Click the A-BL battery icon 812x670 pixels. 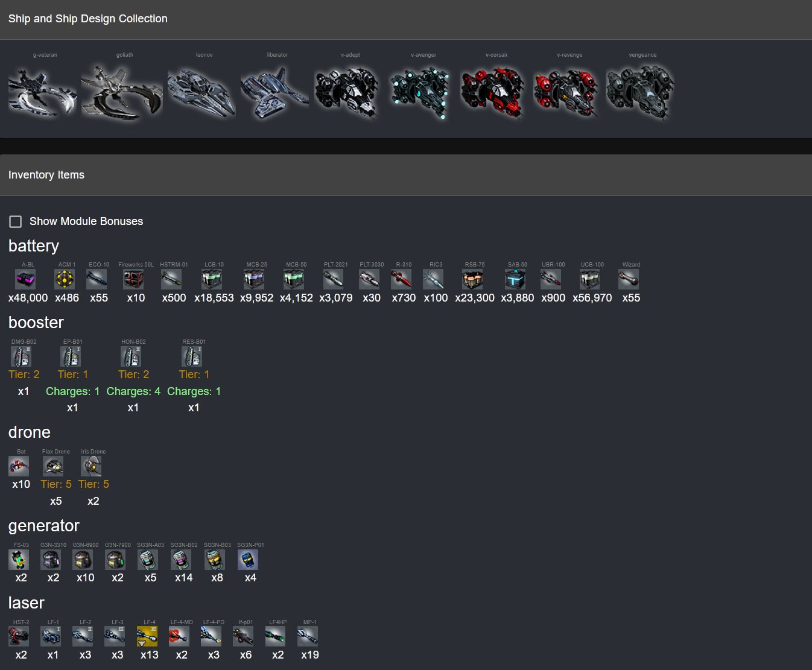coord(25,279)
